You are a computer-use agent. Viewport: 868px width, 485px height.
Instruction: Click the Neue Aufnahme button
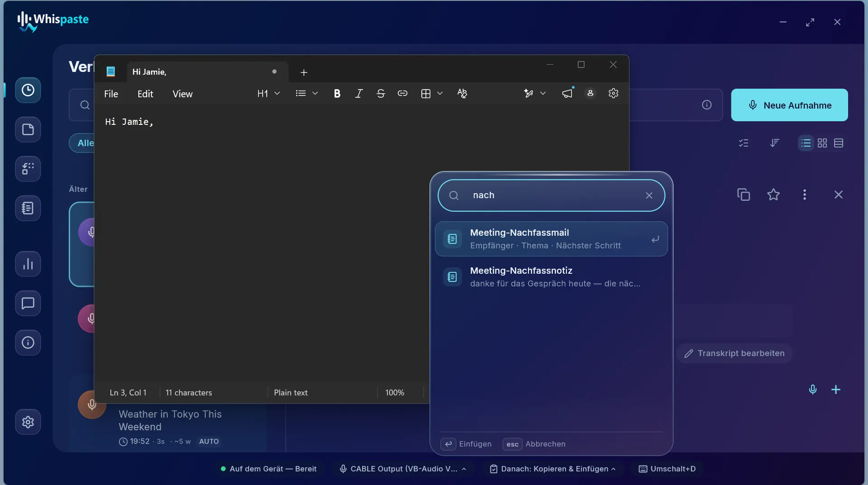coord(789,105)
